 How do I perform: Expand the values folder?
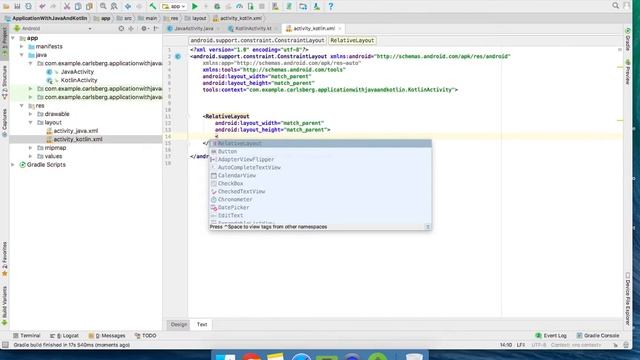[x=30, y=156]
